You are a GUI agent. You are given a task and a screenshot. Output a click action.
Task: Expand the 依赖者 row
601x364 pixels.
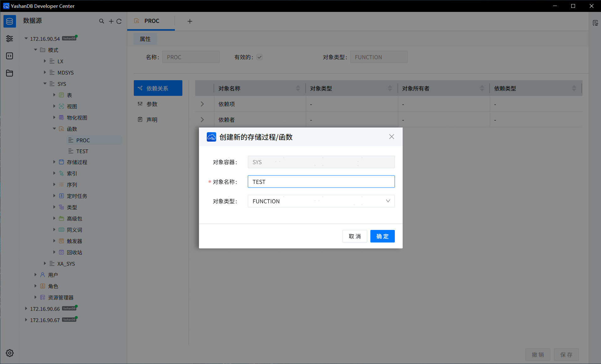[x=202, y=120]
